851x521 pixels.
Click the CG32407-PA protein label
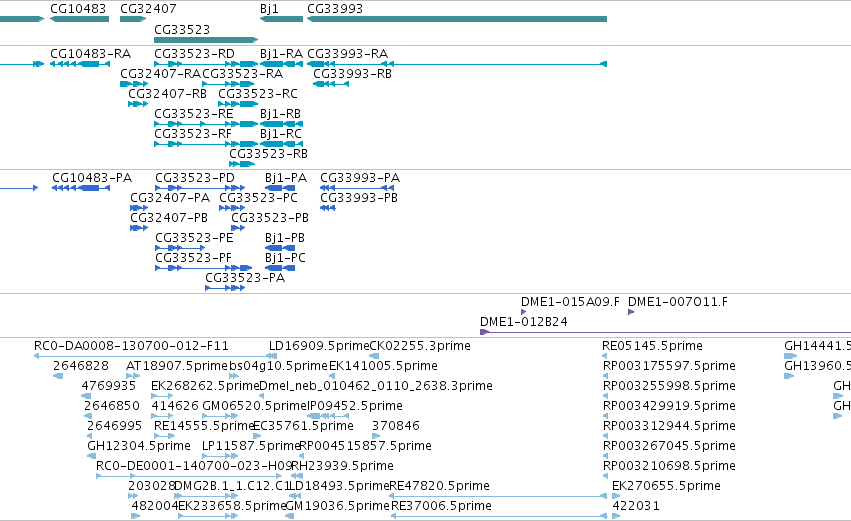170,198
